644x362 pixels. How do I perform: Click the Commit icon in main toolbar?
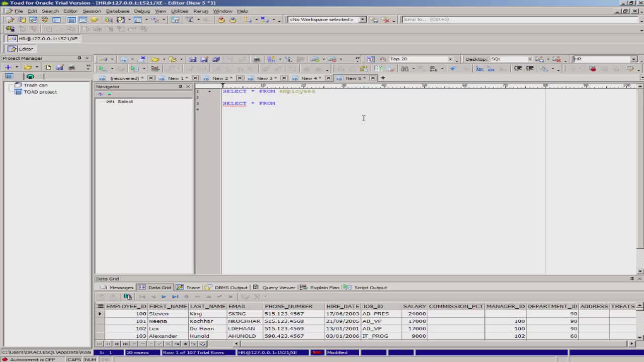[221, 20]
